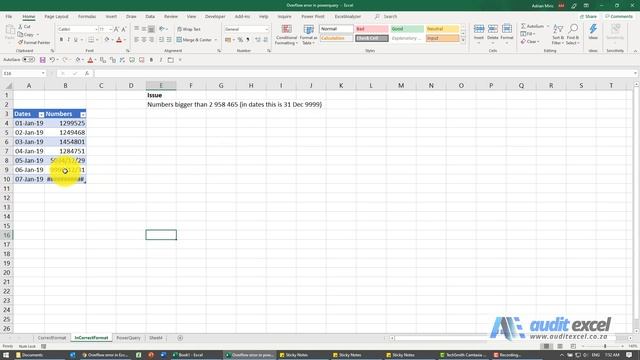Open the Sort & Filter menu
The image size is (640, 360).
pos(558,34)
